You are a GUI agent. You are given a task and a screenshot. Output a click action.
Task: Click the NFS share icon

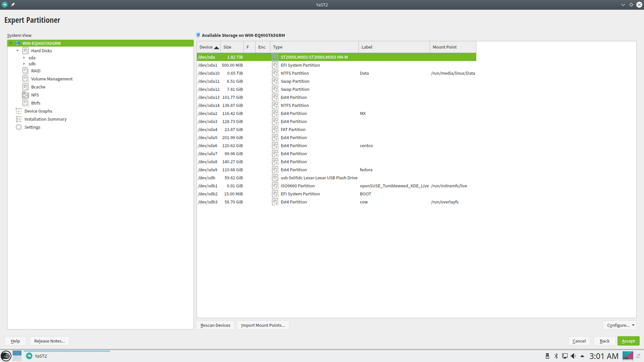[x=25, y=95]
